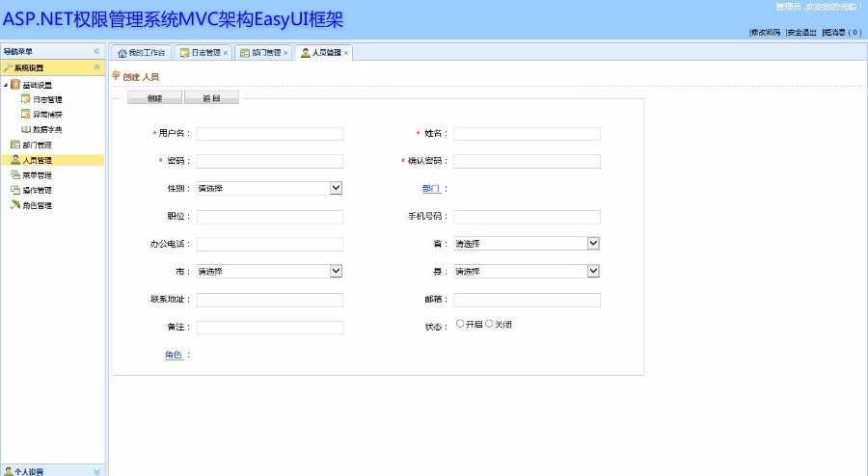
Task: Open the 县 county dropdown
Action: [527, 271]
